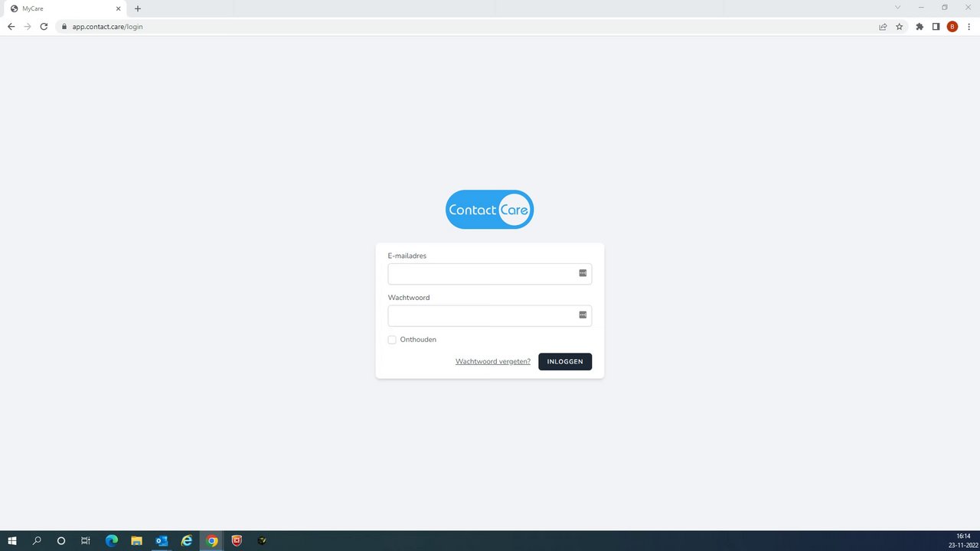This screenshot has width=980, height=551.
Task: Switch to Chrome taskbar icon
Action: 212,540
